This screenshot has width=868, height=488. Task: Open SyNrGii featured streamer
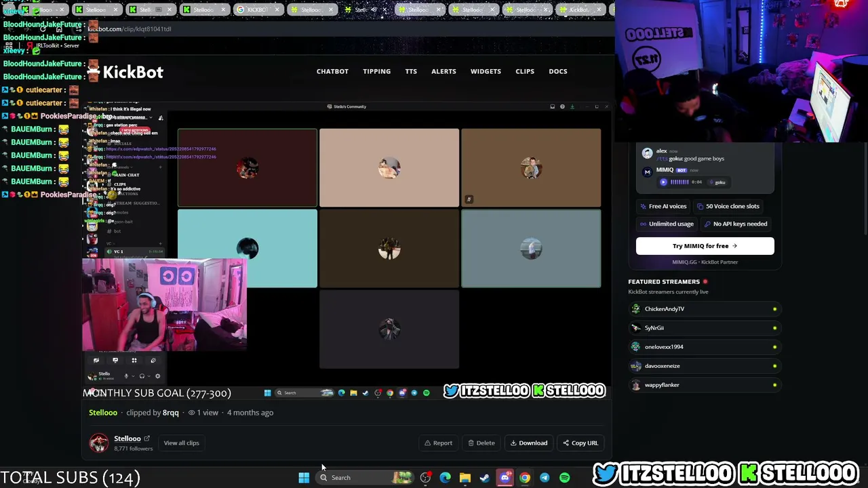(704, 328)
